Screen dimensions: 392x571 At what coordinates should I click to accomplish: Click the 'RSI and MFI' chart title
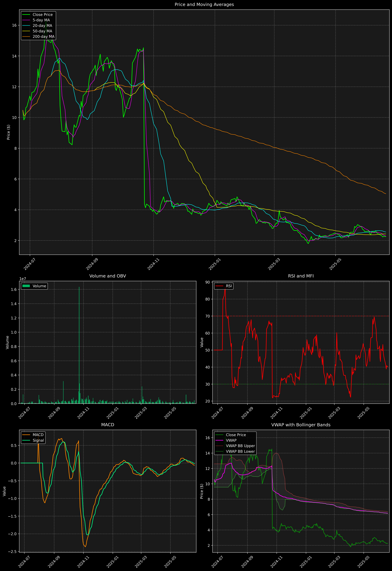pyautogui.click(x=301, y=276)
